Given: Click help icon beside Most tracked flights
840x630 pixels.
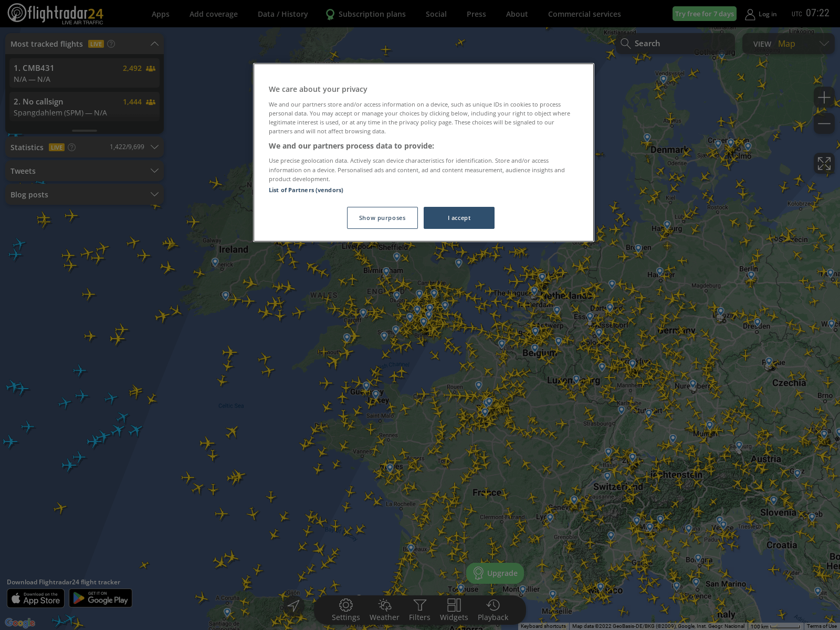Looking at the screenshot, I should tap(111, 44).
